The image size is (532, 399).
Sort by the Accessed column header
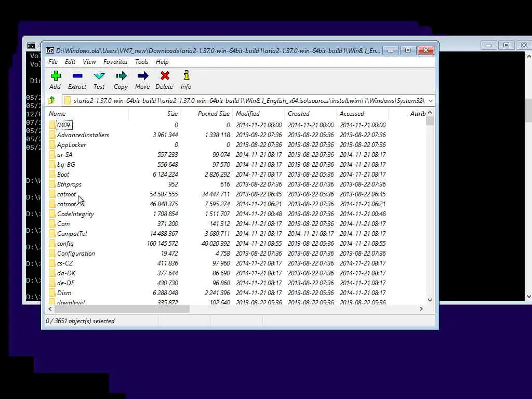(362, 114)
